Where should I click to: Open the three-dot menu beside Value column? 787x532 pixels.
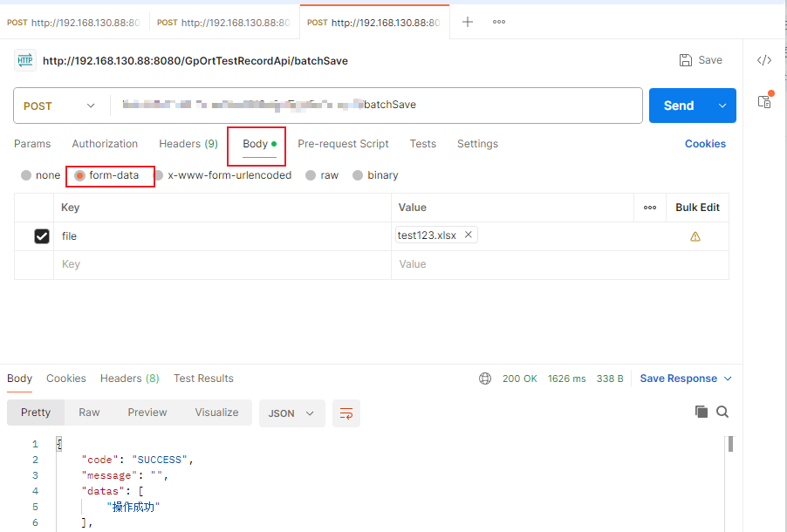click(648, 208)
